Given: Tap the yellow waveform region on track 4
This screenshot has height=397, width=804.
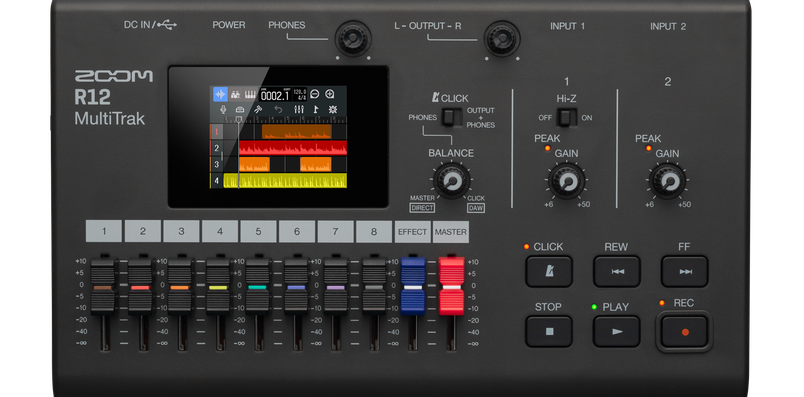Looking at the screenshot, I should [285, 181].
